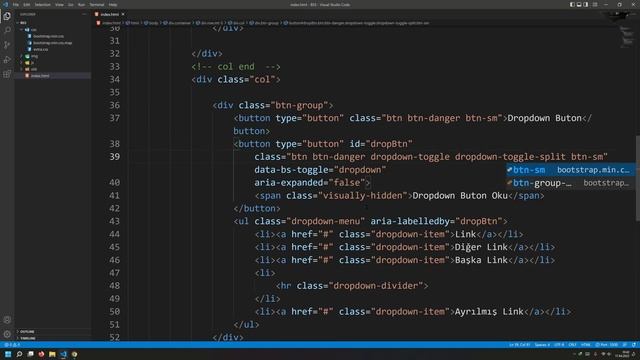Collapse the BS5 root folder

click(x=23, y=23)
